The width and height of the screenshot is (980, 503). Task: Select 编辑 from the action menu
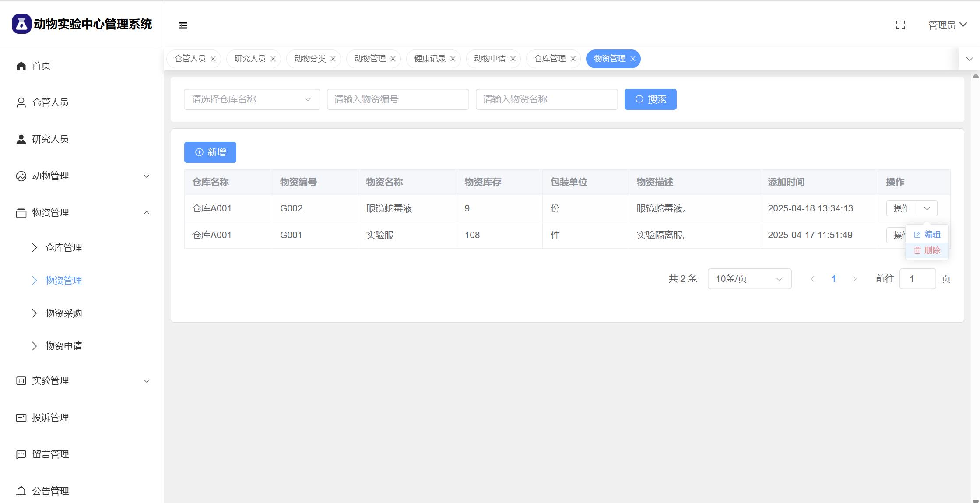coord(927,235)
